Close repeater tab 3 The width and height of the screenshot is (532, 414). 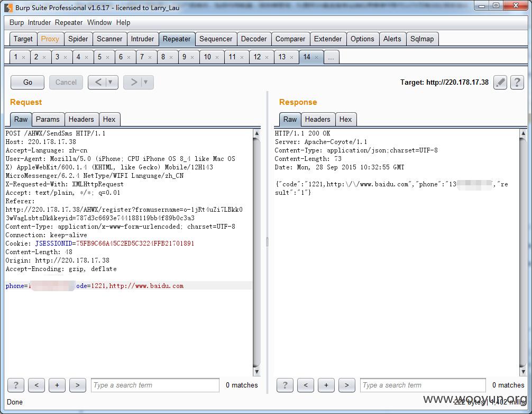pyautogui.click(x=65, y=57)
